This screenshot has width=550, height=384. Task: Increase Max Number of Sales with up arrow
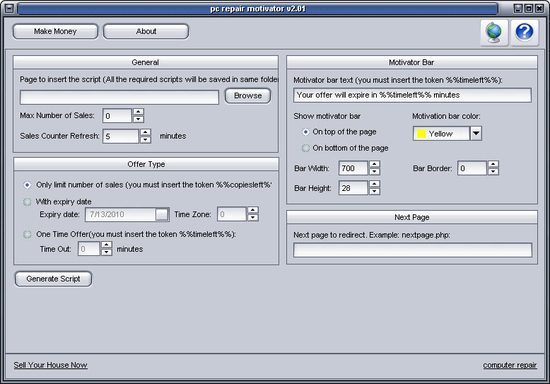coord(139,112)
